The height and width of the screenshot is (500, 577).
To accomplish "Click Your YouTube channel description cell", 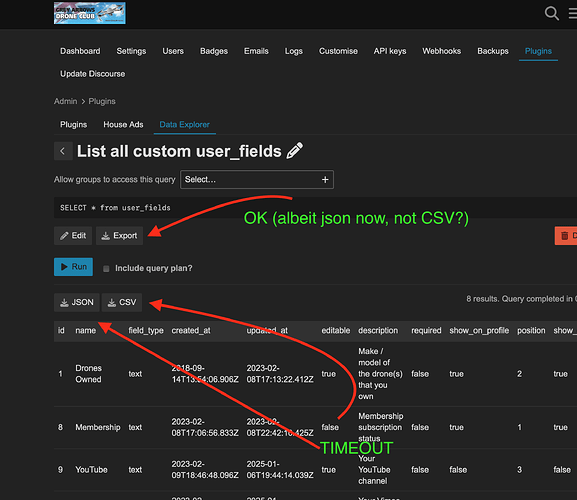I will tap(374, 470).
